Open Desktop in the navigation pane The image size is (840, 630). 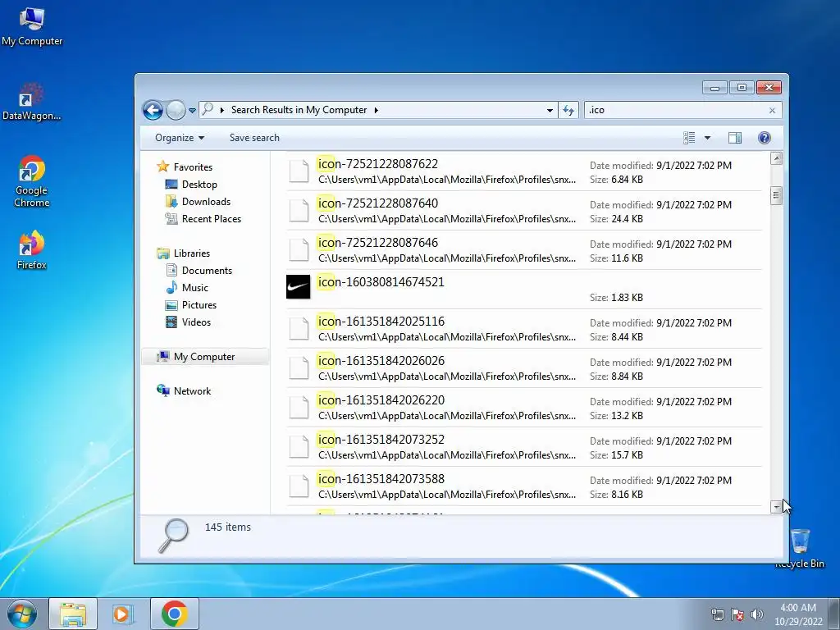point(199,185)
